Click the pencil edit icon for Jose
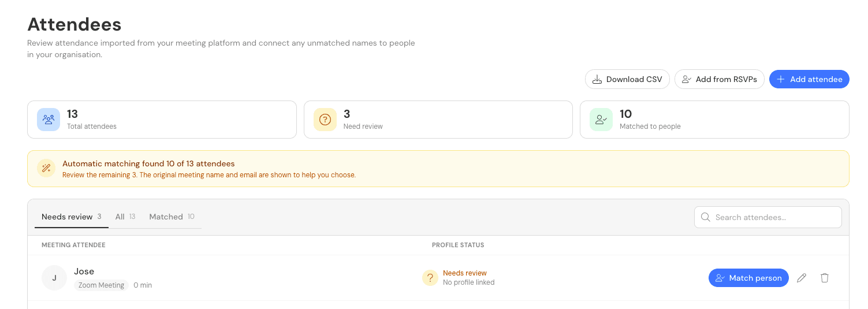The width and height of the screenshot is (868, 309). point(802,278)
